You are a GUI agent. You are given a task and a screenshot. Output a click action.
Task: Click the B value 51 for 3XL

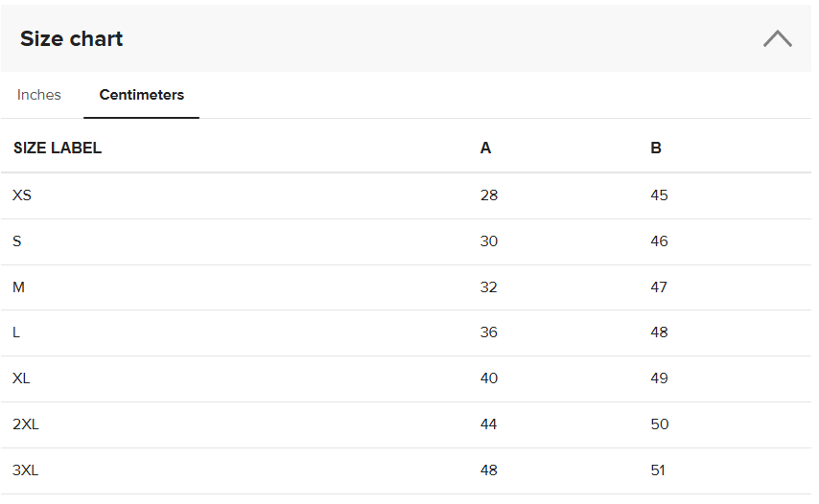pos(659,470)
